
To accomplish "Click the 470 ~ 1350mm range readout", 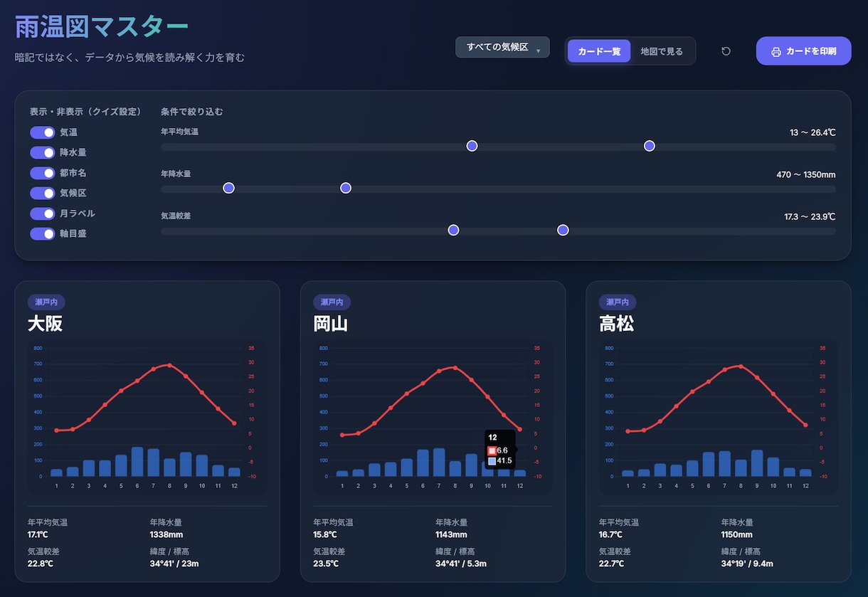I will click(806, 174).
